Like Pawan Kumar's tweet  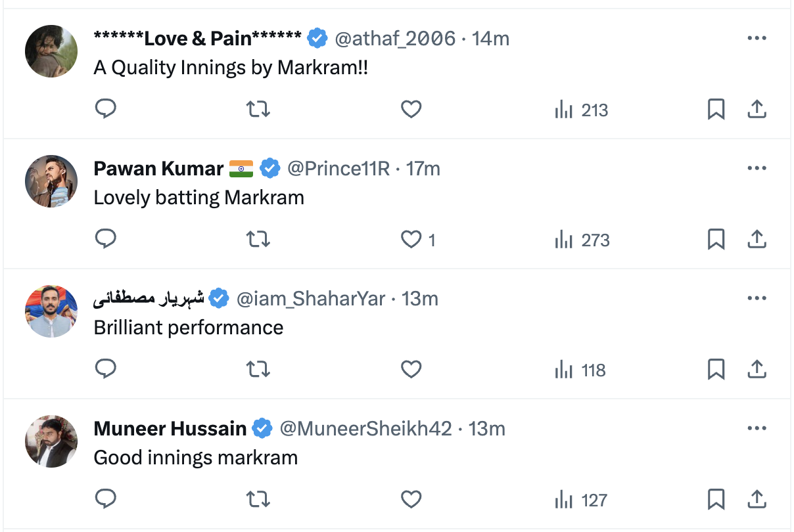click(411, 239)
